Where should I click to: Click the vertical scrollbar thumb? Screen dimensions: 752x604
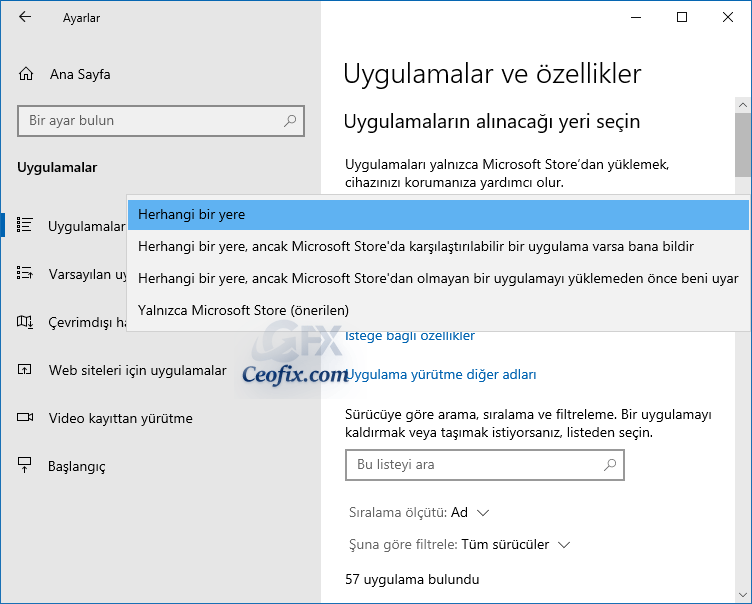743,145
